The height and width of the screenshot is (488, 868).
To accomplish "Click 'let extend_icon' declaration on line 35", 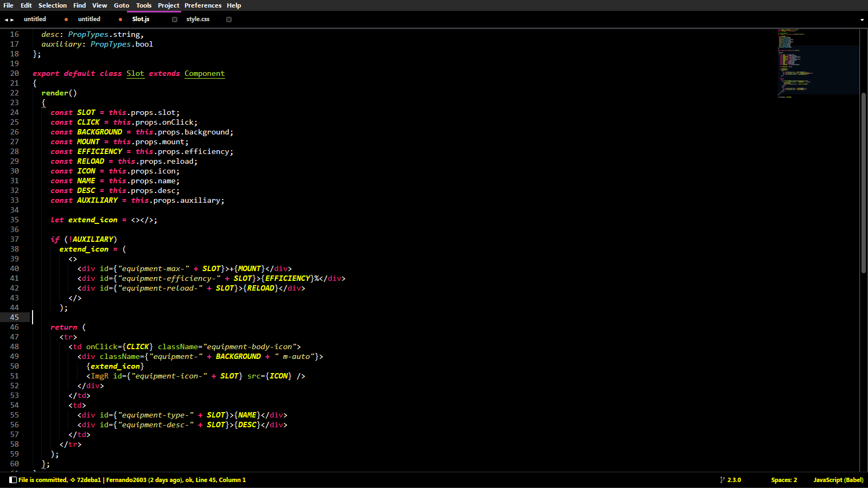I will click(x=84, y=220).
